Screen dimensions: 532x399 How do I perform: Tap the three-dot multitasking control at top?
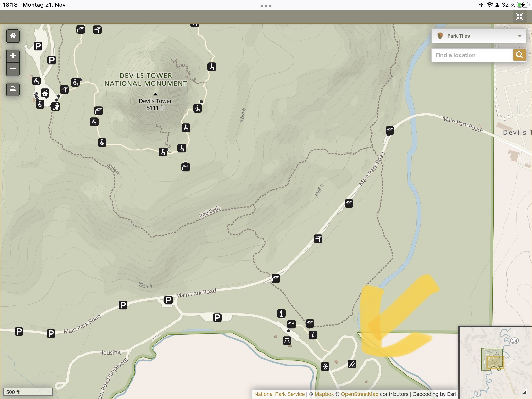tap(266, 6)
